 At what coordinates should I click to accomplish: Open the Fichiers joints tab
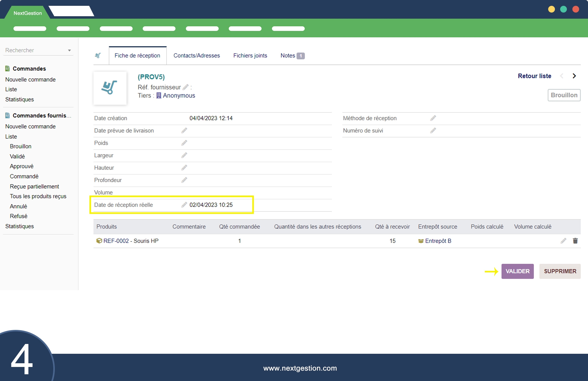tap(250, 56)
